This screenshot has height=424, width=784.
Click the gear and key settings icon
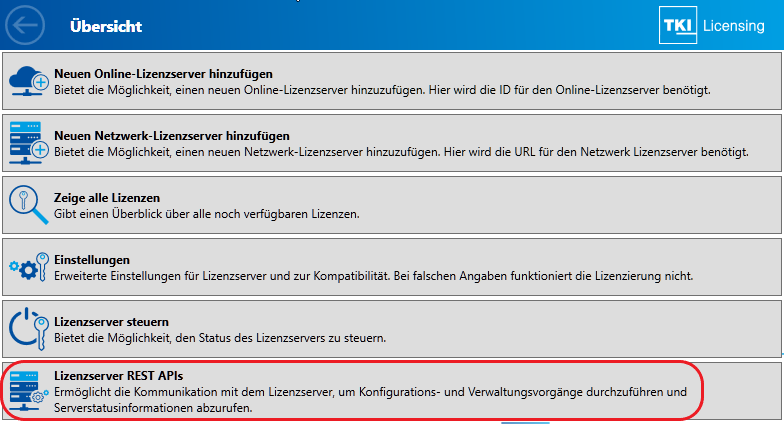pos(28,267)
